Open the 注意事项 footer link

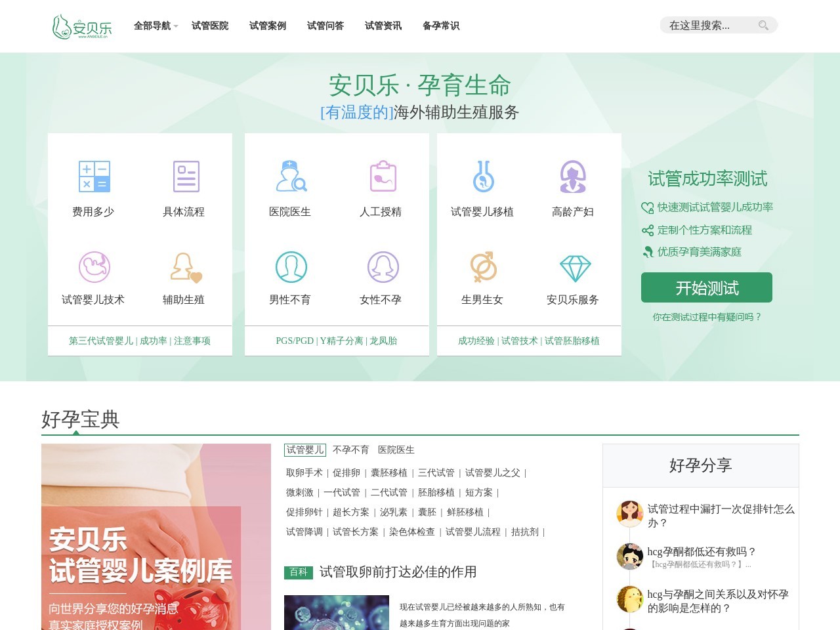[x=192, y=341]
